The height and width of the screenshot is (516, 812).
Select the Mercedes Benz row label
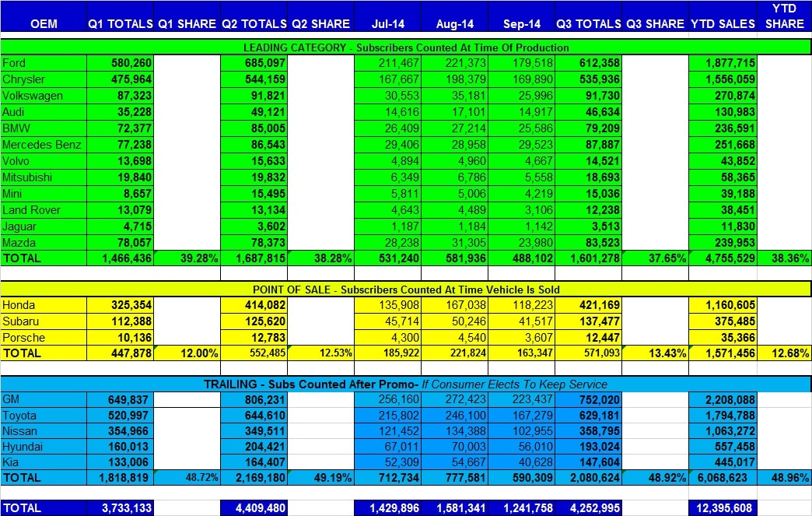(x=44, y=145)
